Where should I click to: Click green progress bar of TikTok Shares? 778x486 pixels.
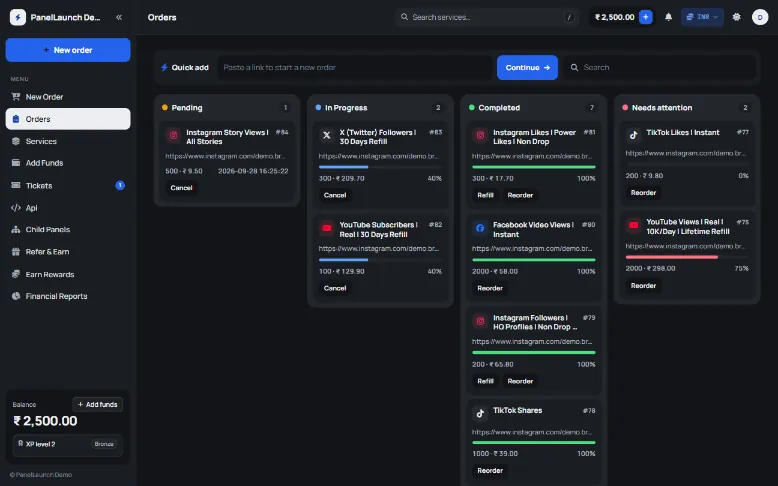(533, 442)
